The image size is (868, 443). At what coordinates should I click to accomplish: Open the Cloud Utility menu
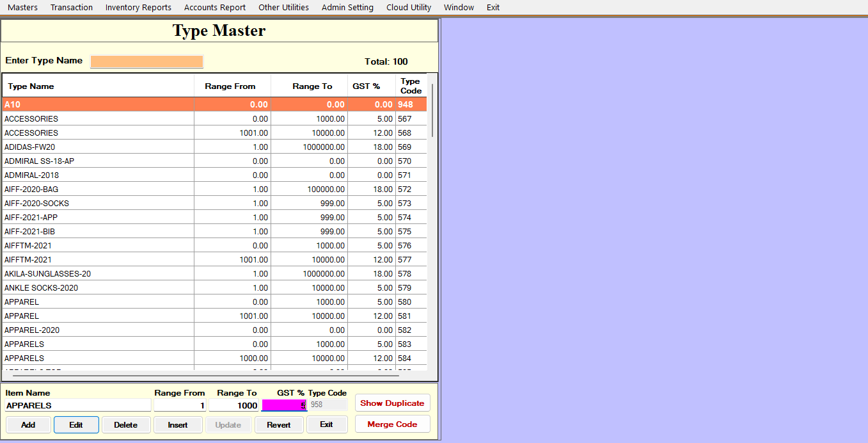(x=409, y=8)
